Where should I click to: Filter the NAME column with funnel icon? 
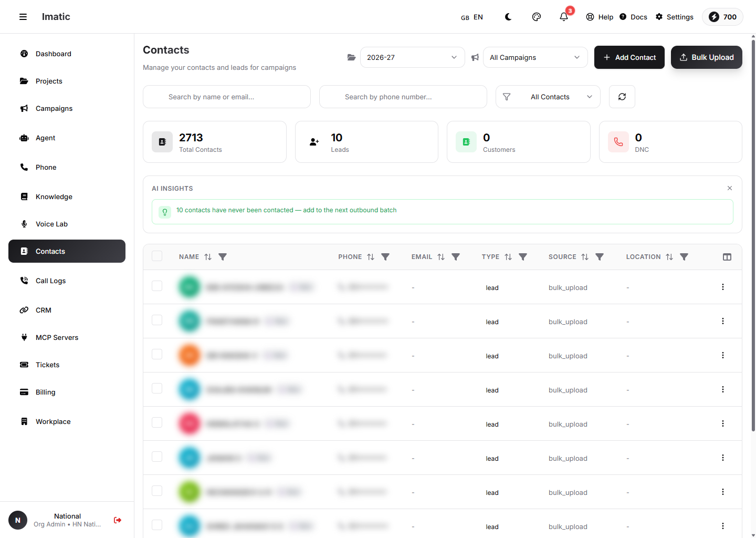pos(223,257)
